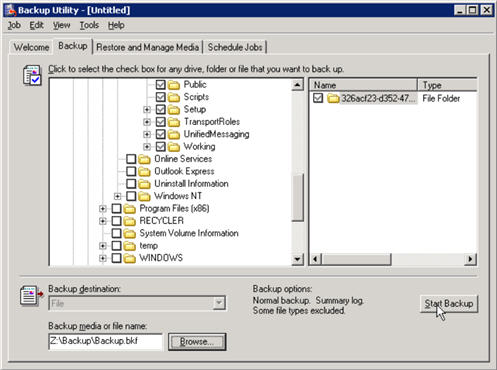Screen dimensions: 497x370
Task: Open the Backup destination dropdown
Action: (x=219, y=303)
